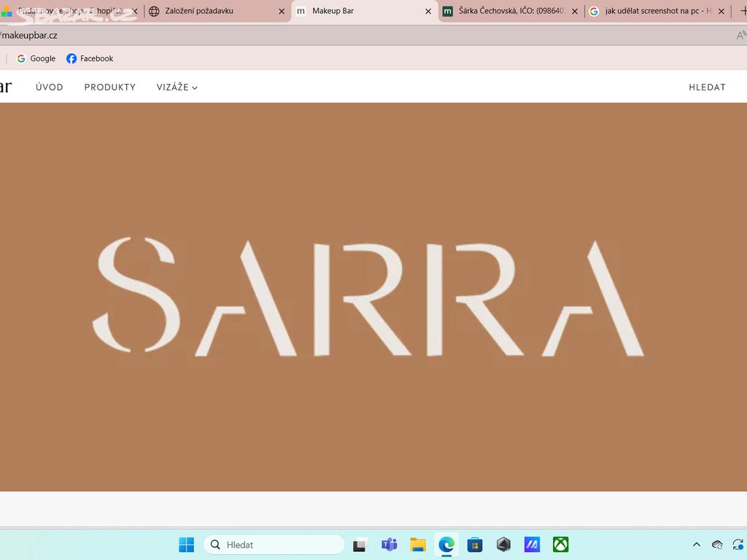The image size is (747, 560).
Task: Click the sync tray icon
Action: [x=738, y=544]
